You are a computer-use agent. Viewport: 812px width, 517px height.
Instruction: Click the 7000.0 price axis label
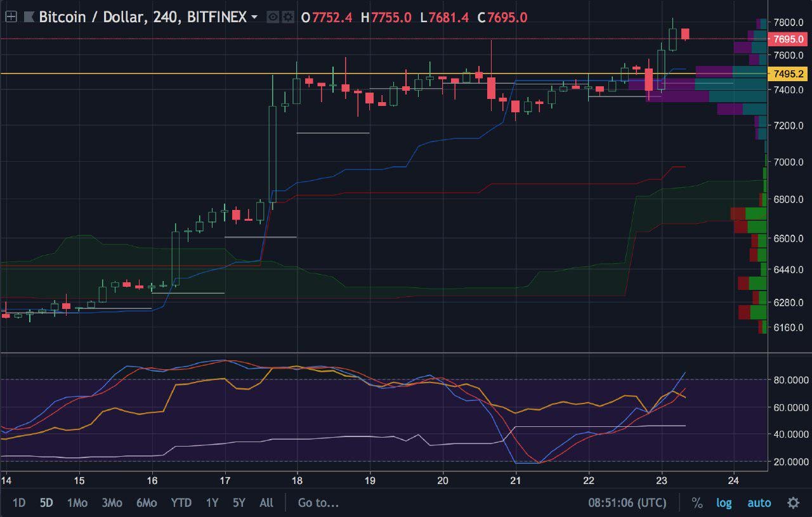point(789,162)
